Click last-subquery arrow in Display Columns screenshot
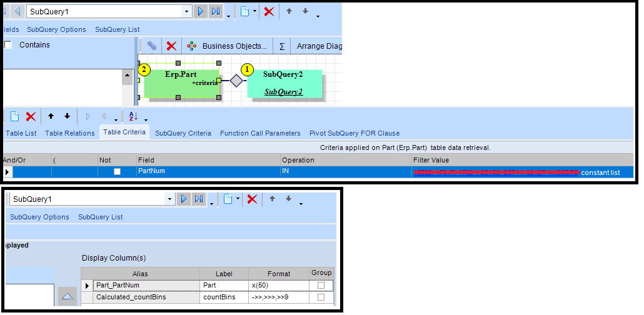Viewport: 644px width, 315px height. click(199, 199)
